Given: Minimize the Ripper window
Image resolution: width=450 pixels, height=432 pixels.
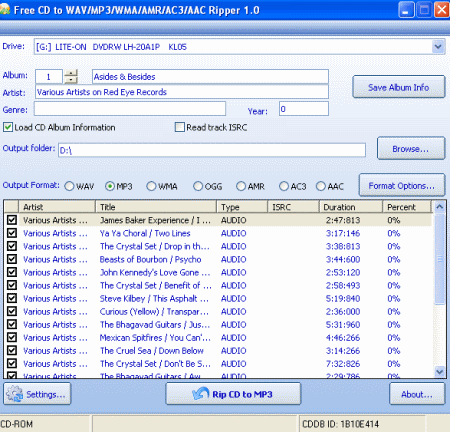Looking at the screenshot, I should 406,10.
